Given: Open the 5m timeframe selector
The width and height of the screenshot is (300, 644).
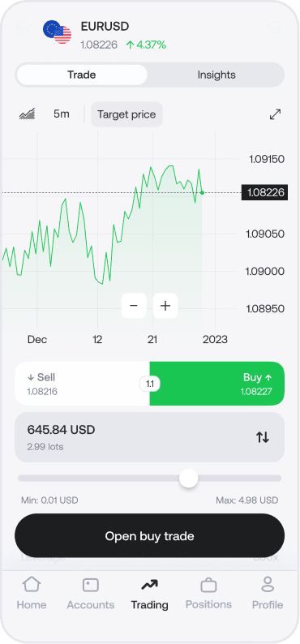Looking at the screenshot, I should click(x=62, y=114).
